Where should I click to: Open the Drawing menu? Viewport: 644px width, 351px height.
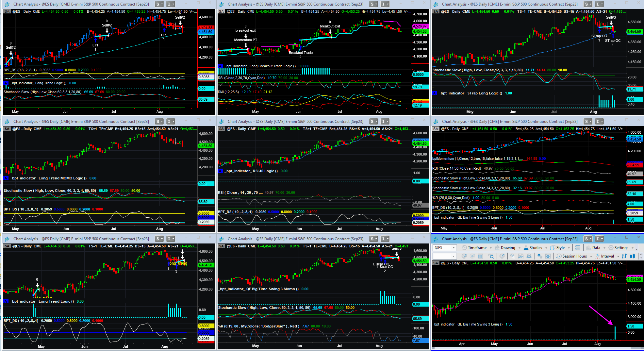pyautogui.click(x=508, y=248)
